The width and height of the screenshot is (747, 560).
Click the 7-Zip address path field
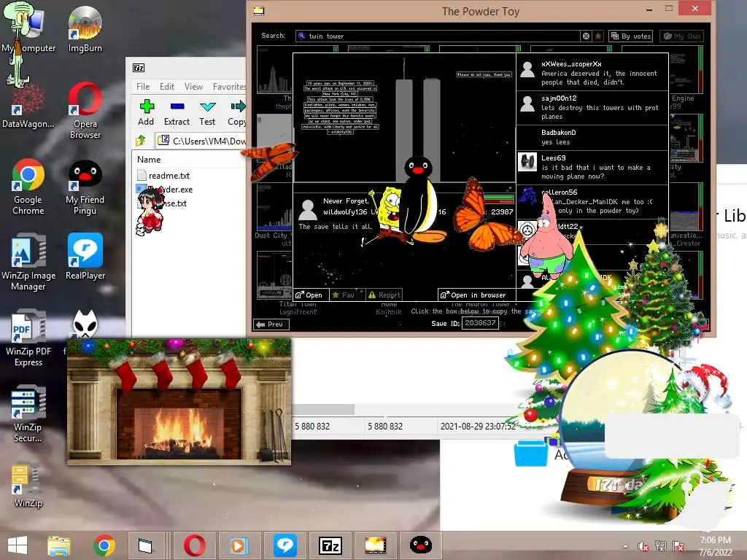(201, 141)
